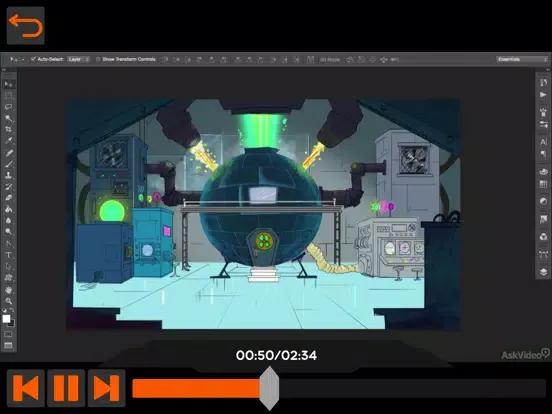The height and width of the screenshot is (414, 552).
Task: Click the 00:50/02:34 time readout
Action: point(276,355)
